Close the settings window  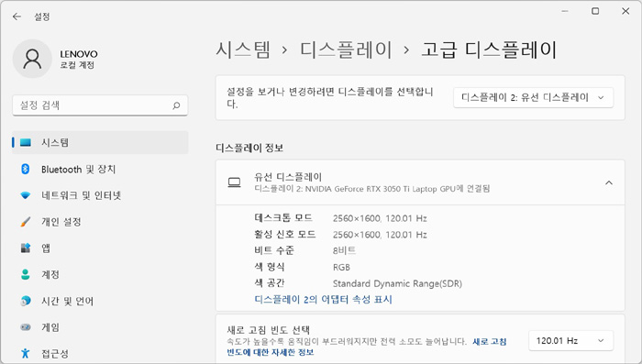[x=625, y=11]
